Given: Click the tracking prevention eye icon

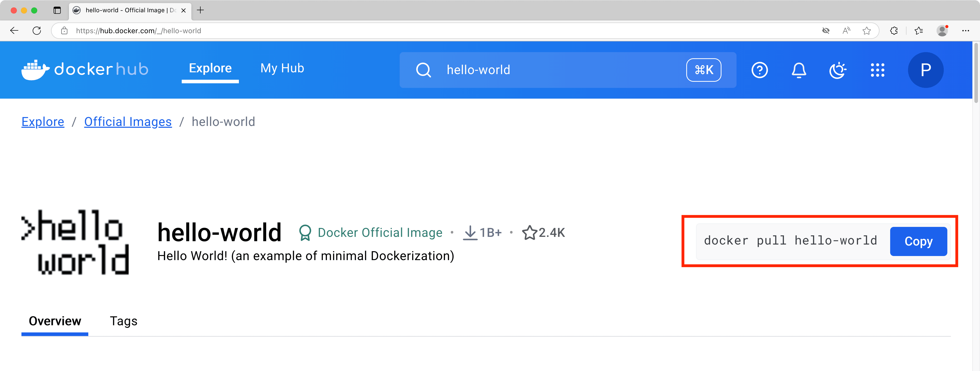Looking at the screenshot, I should (x=826, y=31).
